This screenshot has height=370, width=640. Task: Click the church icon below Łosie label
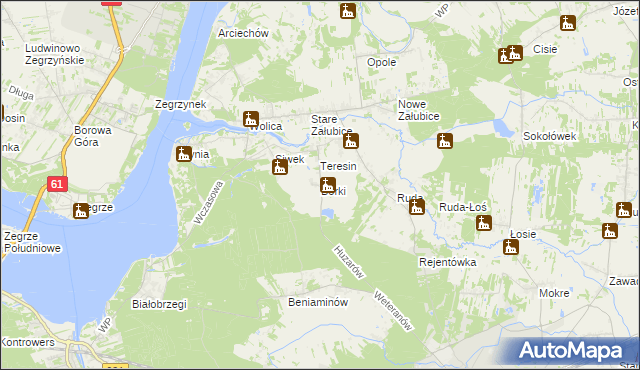pyautogui.click(x=511, y=247)
